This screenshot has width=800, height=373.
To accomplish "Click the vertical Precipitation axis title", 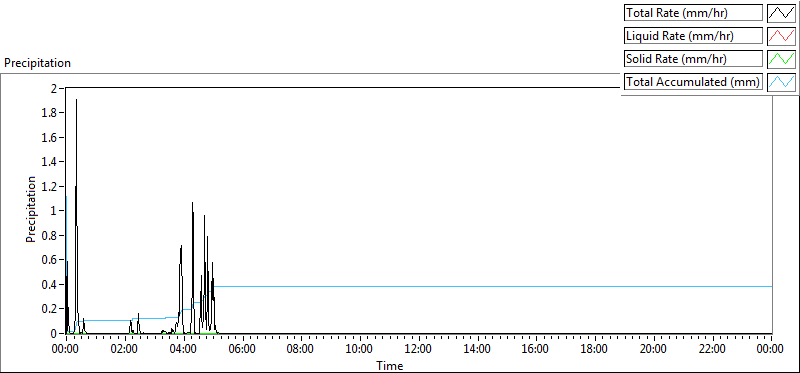I will pos(31,209).
